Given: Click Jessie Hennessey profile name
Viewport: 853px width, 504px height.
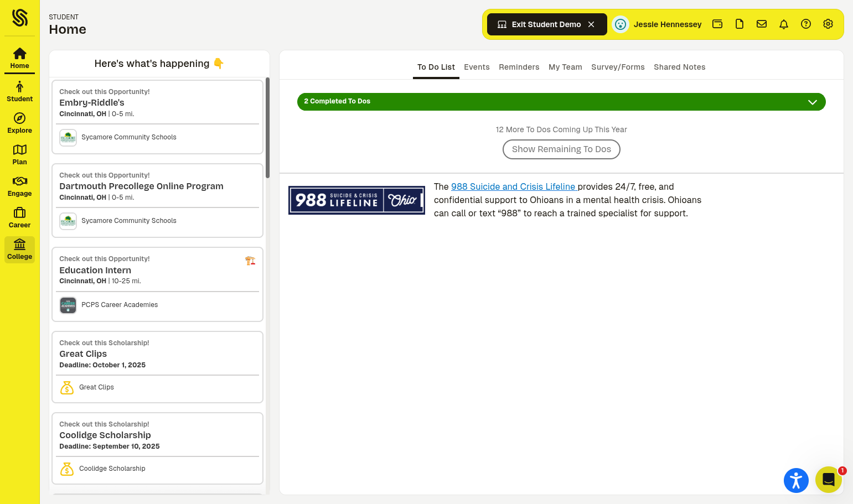Looking at the screenshot, I should [668, 24].
